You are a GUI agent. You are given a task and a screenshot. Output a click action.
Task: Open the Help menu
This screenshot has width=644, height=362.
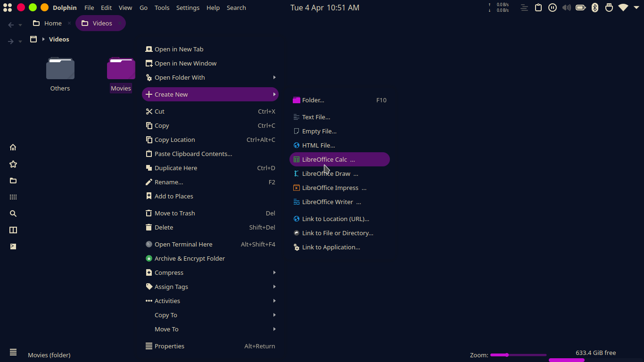pyautogui.click(x=213, y=8)
